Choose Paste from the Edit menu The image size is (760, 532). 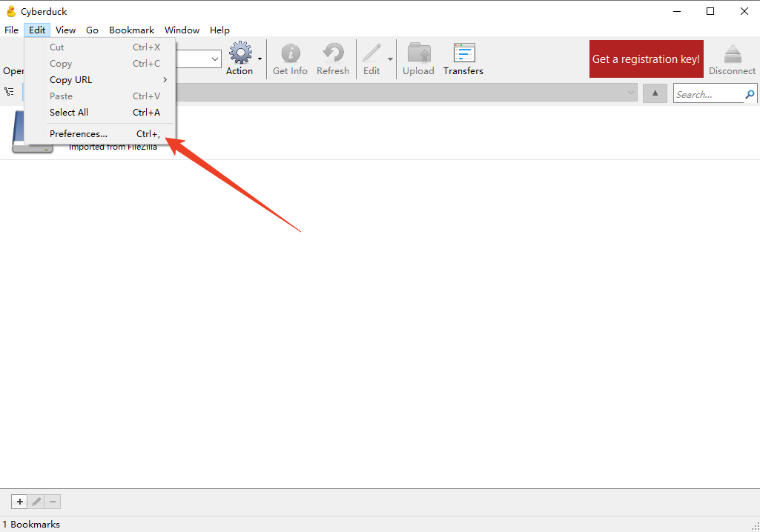(x=99, y=96)
